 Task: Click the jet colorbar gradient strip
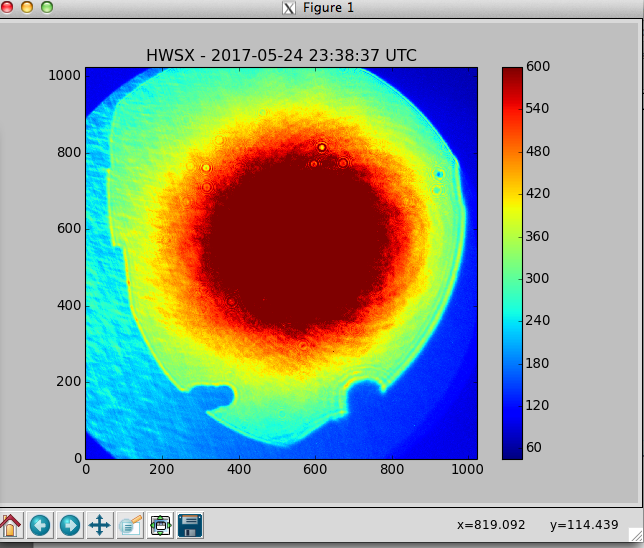coord(512,263)
